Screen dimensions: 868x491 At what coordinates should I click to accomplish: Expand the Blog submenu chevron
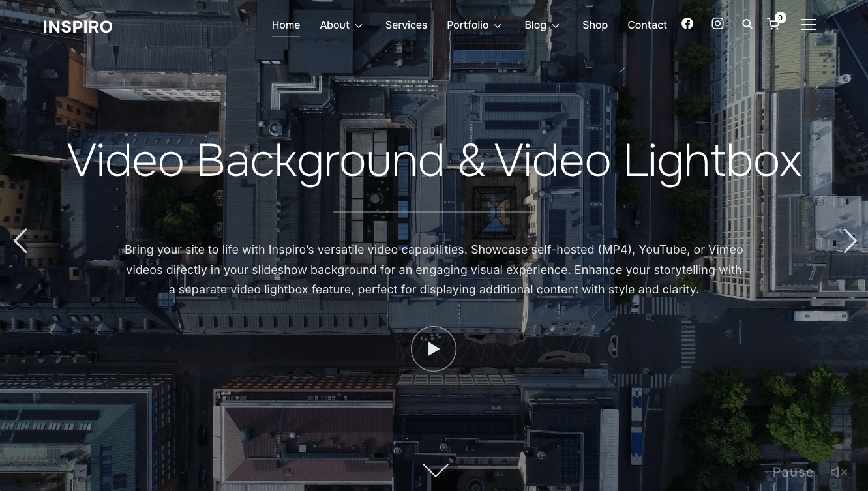(556, 26)
